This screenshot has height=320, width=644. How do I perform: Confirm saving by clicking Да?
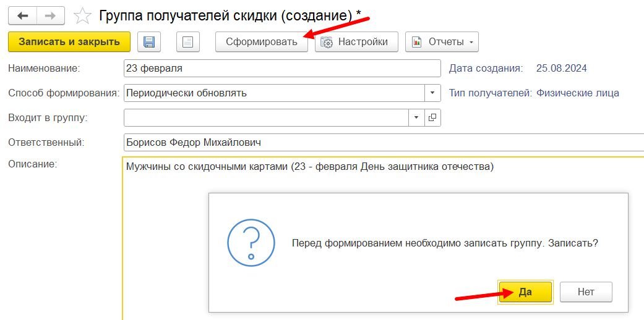pos(525,292)
